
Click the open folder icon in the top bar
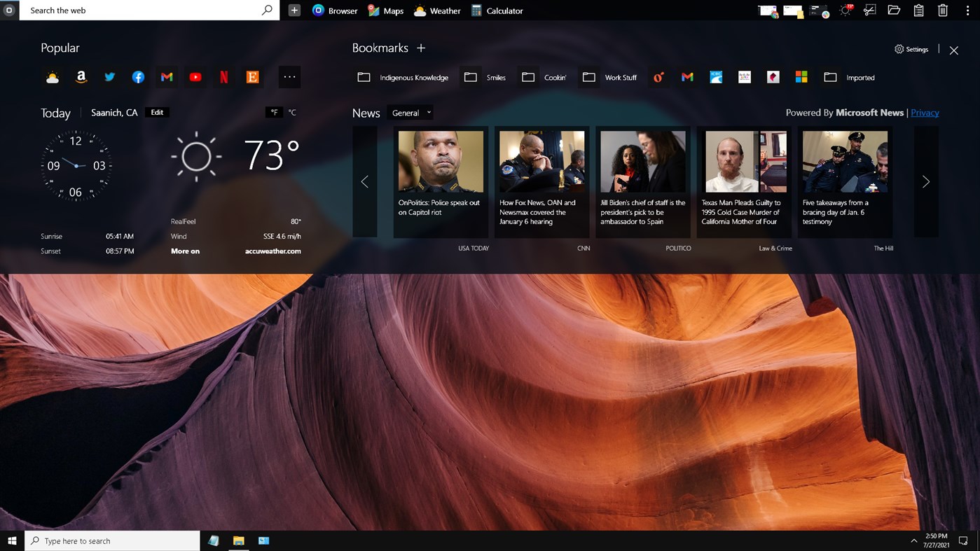coord(894,11)
